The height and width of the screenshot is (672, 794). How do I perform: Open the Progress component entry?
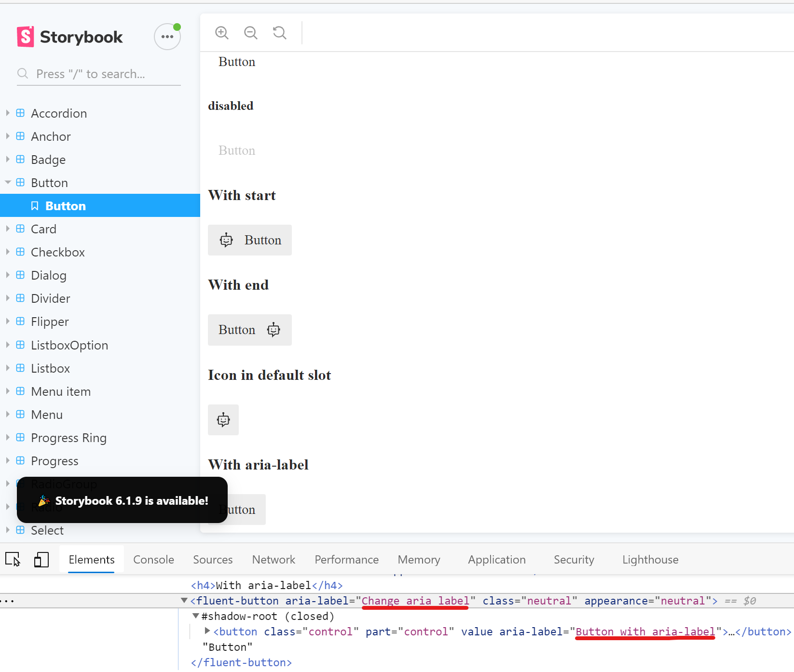(55, 461)
